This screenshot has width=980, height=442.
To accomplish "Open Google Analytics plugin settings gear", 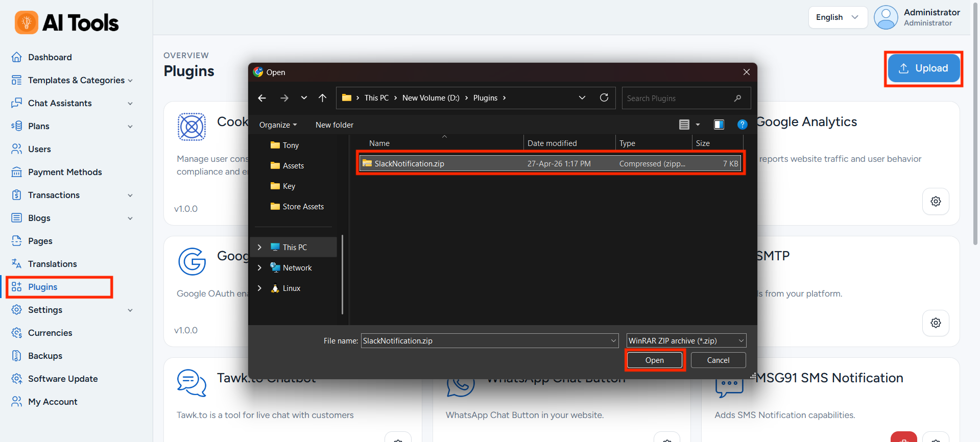I will point(936,201).
